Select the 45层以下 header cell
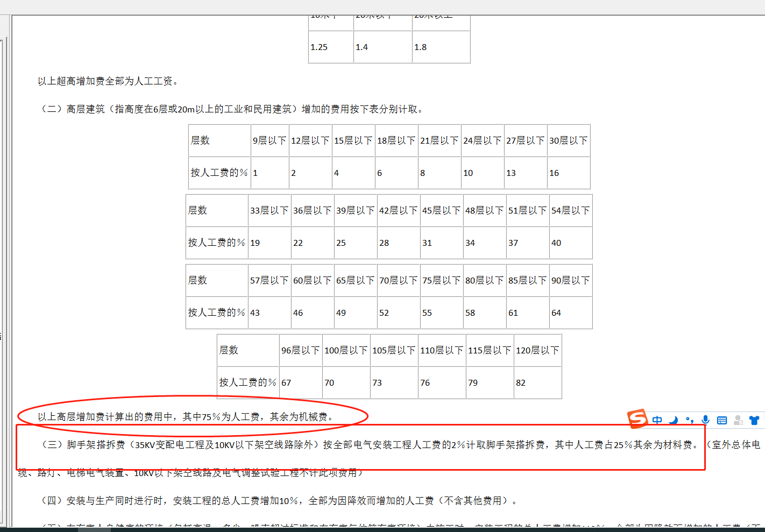The height and width of the screenshot is (532, 765). tap(442, 210)
